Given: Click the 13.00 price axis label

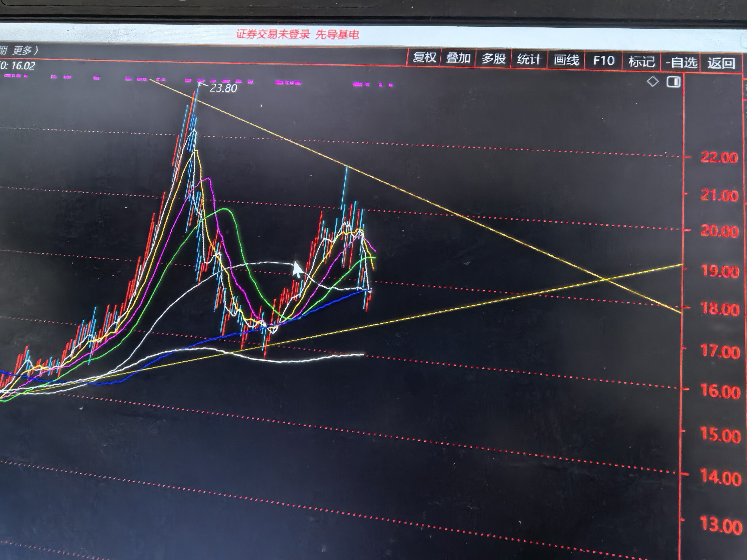Looking at the screenshot, I should coord(721,525).
